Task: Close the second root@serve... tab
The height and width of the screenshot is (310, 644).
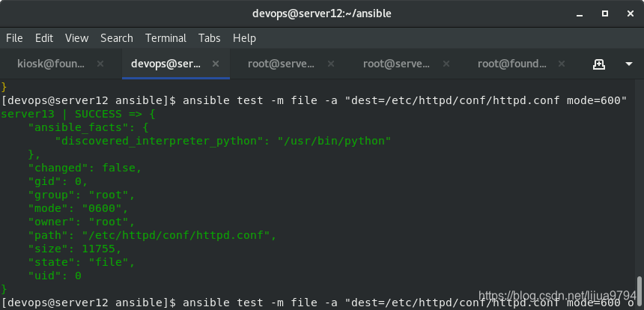Action: point(446,64)
